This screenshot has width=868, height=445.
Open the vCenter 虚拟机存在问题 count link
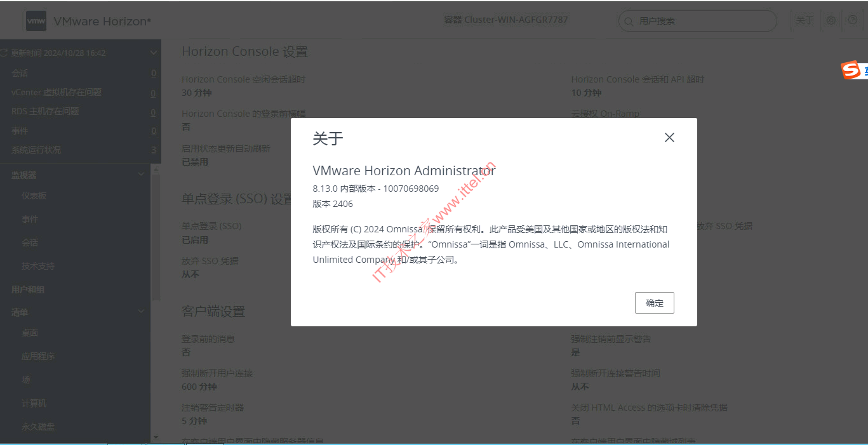coord(154,93)
